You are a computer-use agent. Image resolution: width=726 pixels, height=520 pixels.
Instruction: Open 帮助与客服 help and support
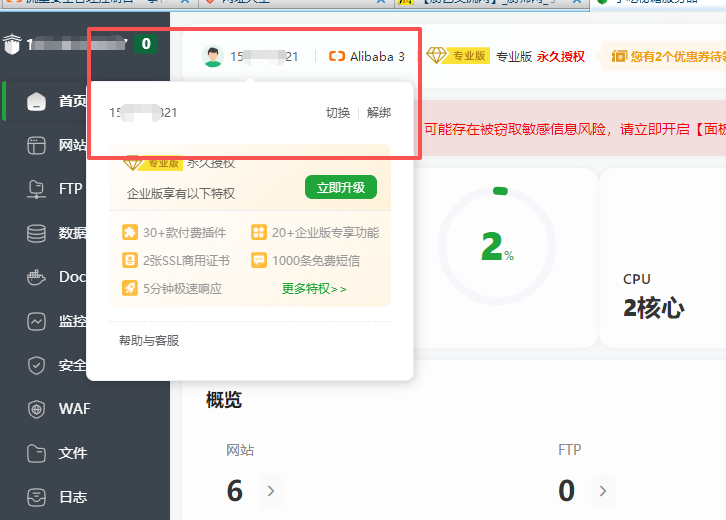pos(149,341)
